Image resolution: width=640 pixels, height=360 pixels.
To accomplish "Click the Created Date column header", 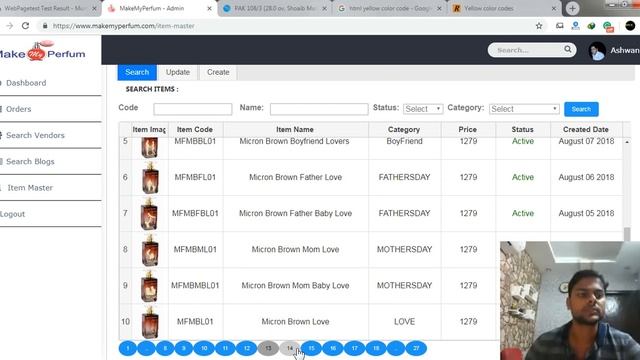I will [586, 129].
